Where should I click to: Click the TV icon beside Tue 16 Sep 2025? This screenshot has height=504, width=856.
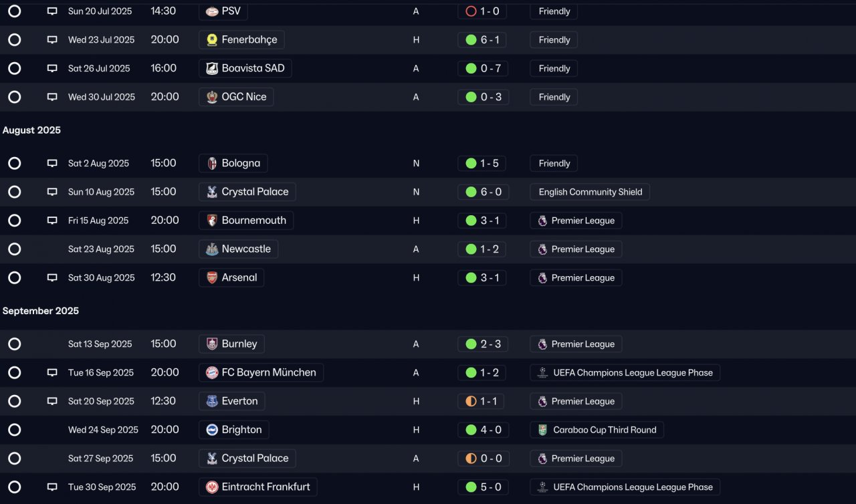52,373
